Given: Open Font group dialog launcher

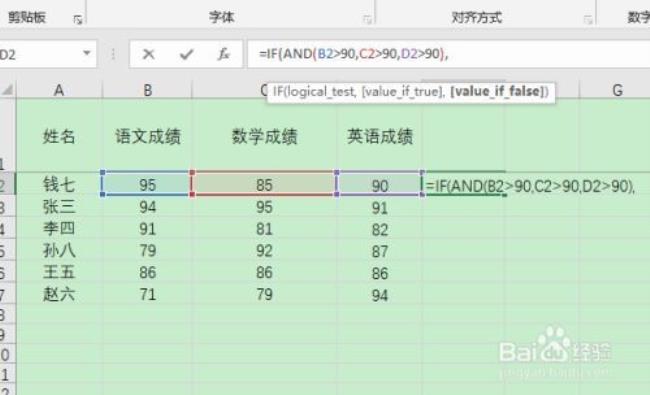Looking at the screenshot, I should 367,19.
